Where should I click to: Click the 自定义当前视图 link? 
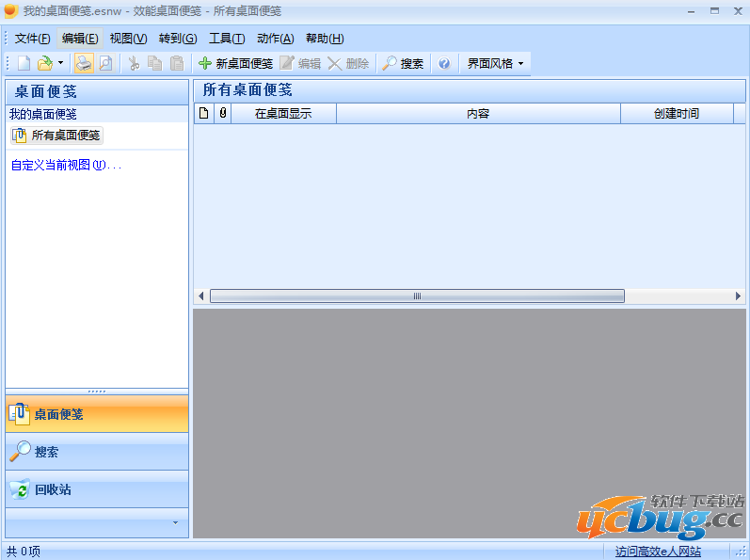click(66, 166)
